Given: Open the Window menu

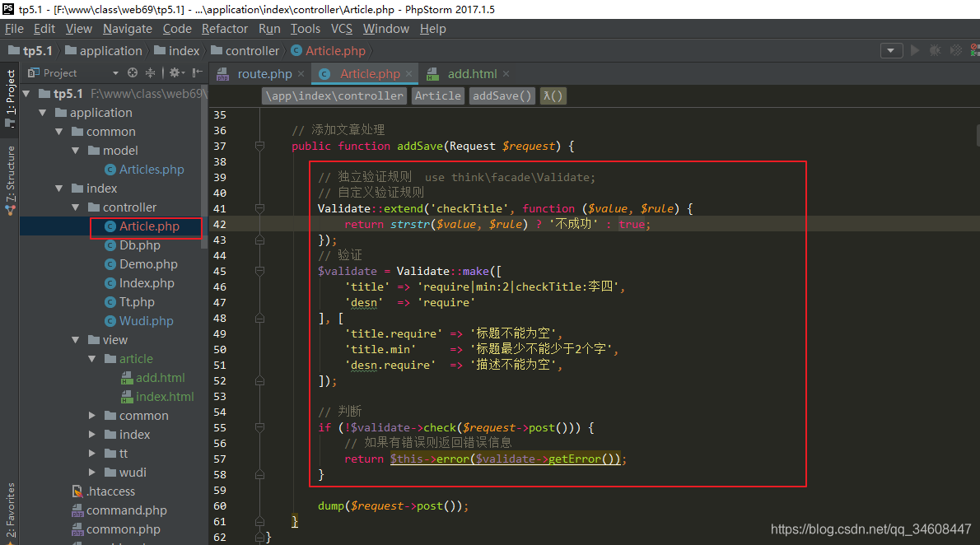Looking at the screenshot, I should 385,29.
